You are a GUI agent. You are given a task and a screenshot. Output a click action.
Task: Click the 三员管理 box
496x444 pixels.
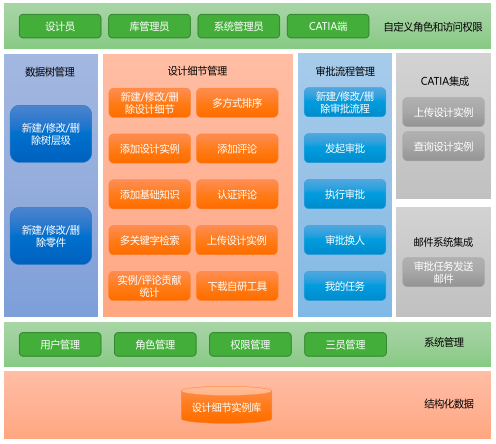(x=345, y=344)
